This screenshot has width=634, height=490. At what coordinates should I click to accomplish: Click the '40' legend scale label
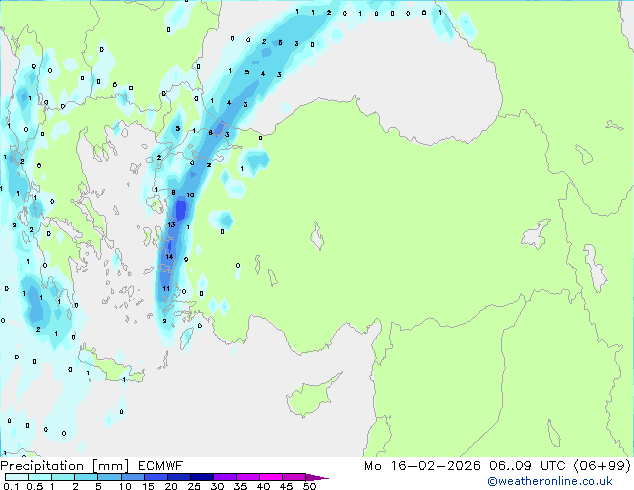(263, 486)
